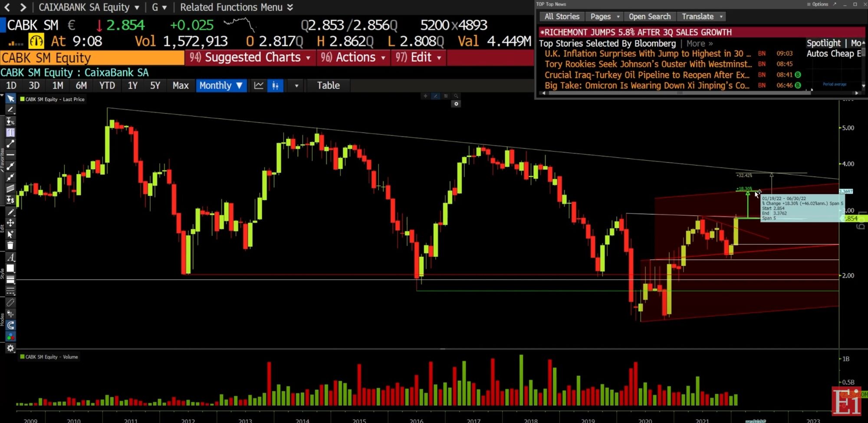The width and height of the screenshot is (868, 423).
Task: Set chart range to 1D
Action: click(x=11, y=85)
